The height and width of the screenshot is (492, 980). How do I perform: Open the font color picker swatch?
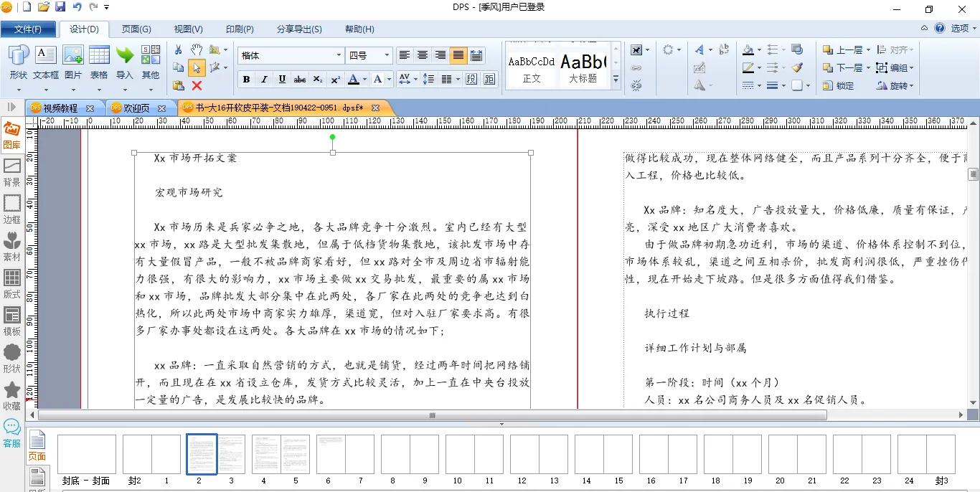point(354,79)
